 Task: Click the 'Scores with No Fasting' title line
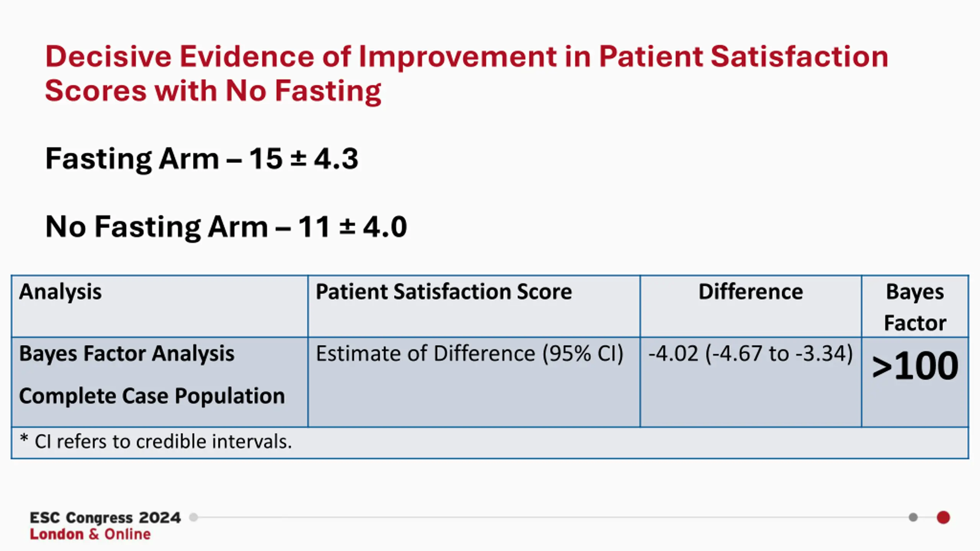[x=213, y=91]
